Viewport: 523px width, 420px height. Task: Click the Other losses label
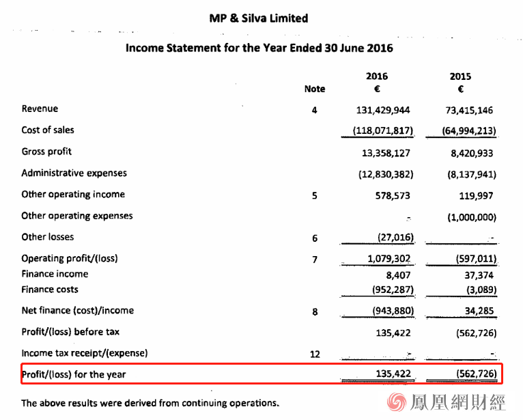[x=47, y=237]
